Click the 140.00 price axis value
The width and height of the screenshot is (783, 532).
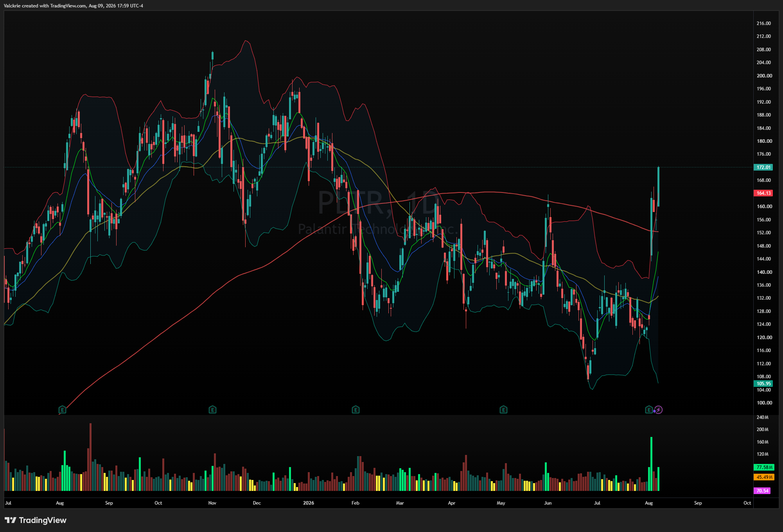coord(763,272)
